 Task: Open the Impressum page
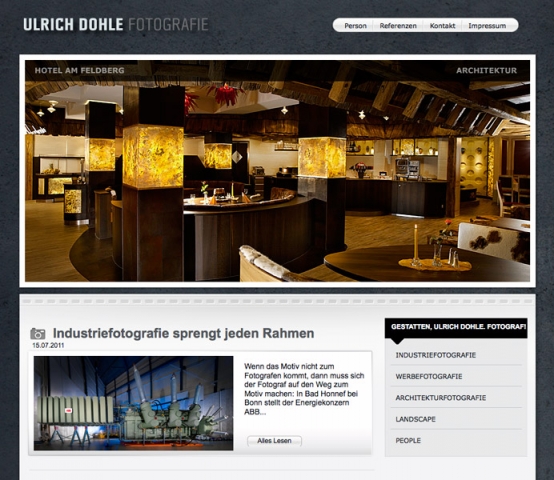(487, 26)
